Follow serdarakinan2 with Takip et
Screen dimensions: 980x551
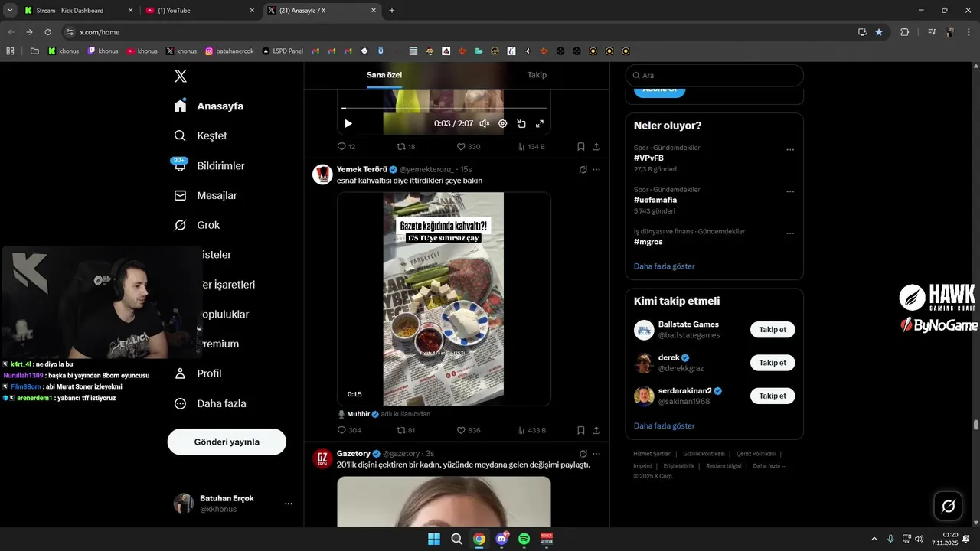tap(773, 396)
